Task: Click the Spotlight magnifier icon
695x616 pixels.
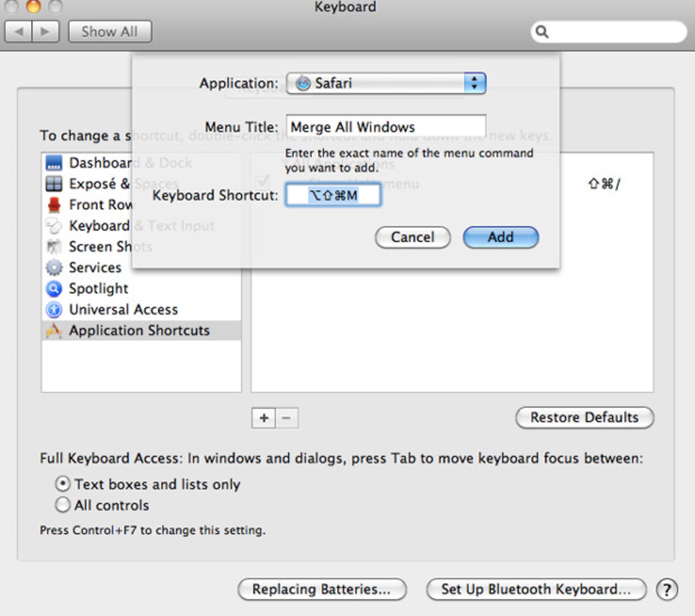Action: 54,289
